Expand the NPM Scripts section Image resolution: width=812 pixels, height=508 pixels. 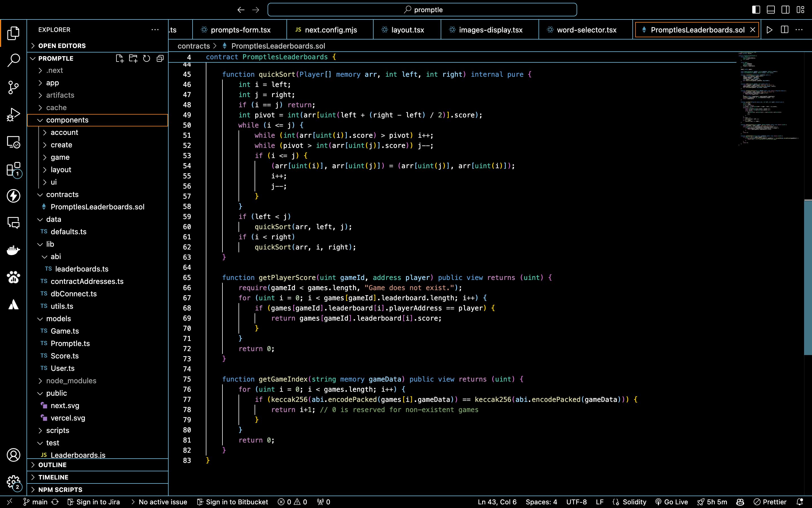98,490
